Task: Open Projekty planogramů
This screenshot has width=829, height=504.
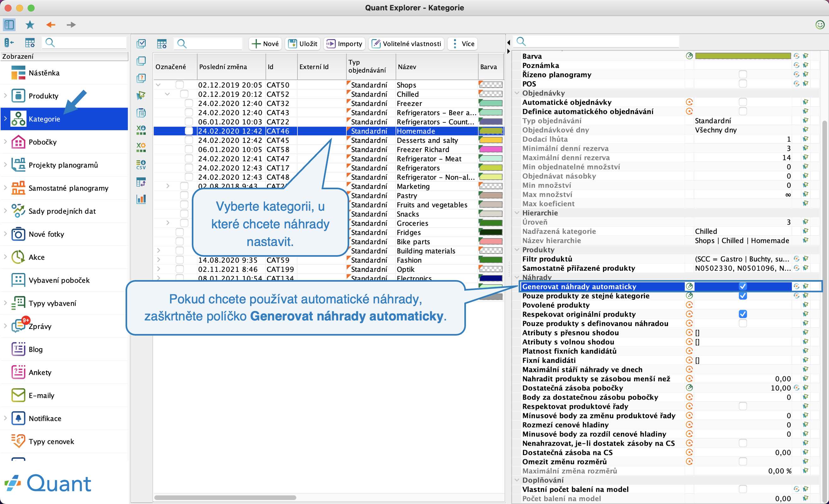Action: pyautogui.click(x=64, y=165)
